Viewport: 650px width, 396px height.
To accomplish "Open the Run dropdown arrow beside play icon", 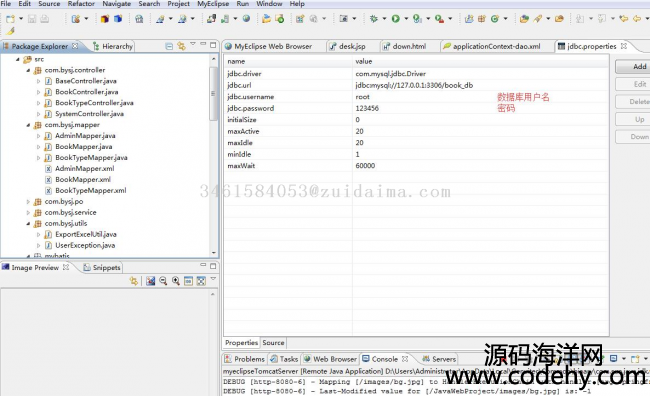I will coord(406,19).
